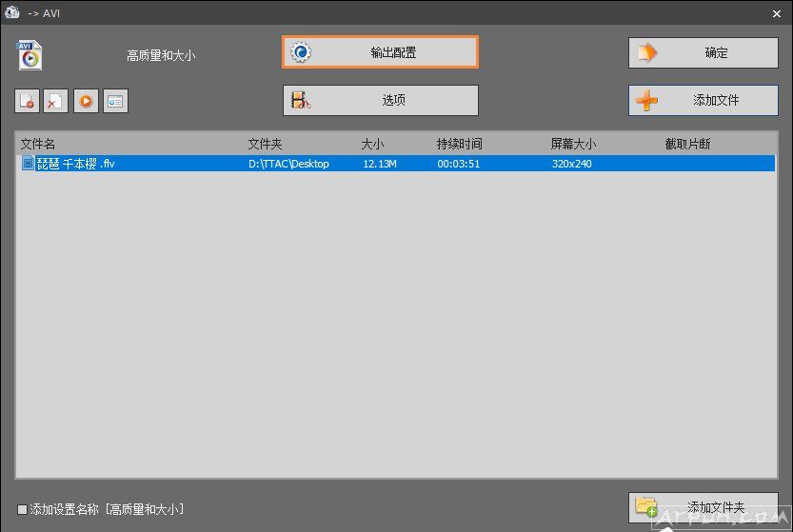The width and height of the screenshot is (793, 532).
Task: Click the screen size value 320x240
Action: point(572,164)
